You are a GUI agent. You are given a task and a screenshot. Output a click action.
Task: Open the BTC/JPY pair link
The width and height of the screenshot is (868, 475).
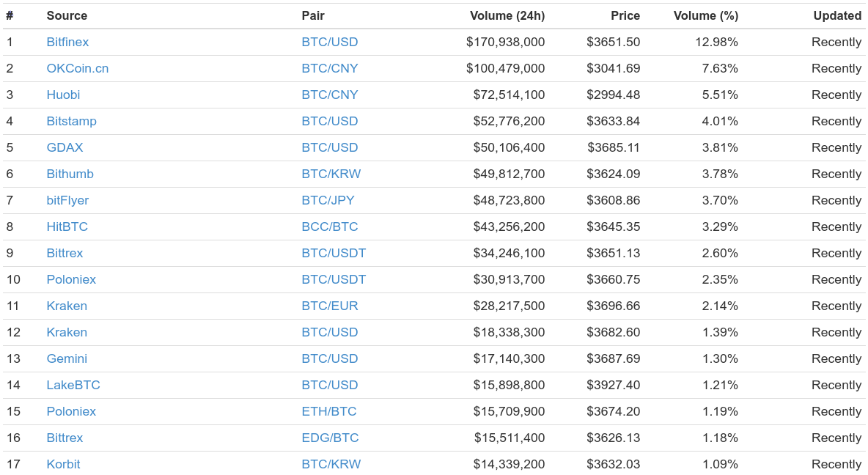tap(328, 200)
